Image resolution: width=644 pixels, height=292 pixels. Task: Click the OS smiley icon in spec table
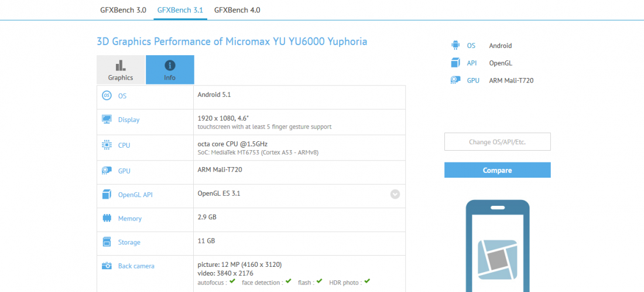pos(107,96)
